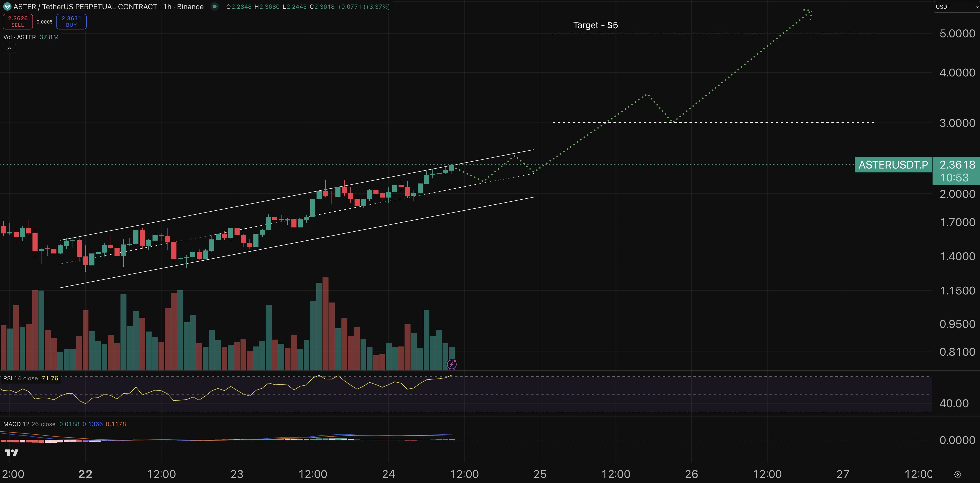
Task: Click the current price 2.3618 countdown label
Action: (x=957, y=171)
